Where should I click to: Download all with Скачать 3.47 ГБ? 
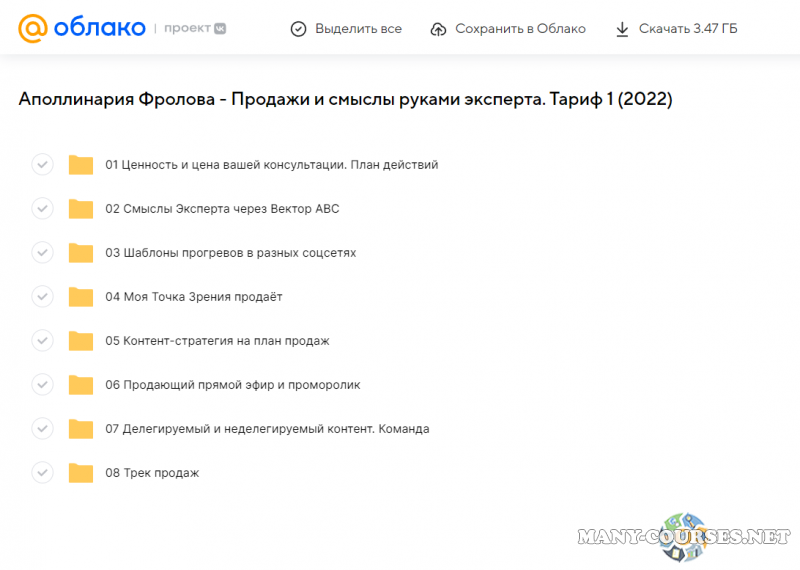tap(687, 29)
